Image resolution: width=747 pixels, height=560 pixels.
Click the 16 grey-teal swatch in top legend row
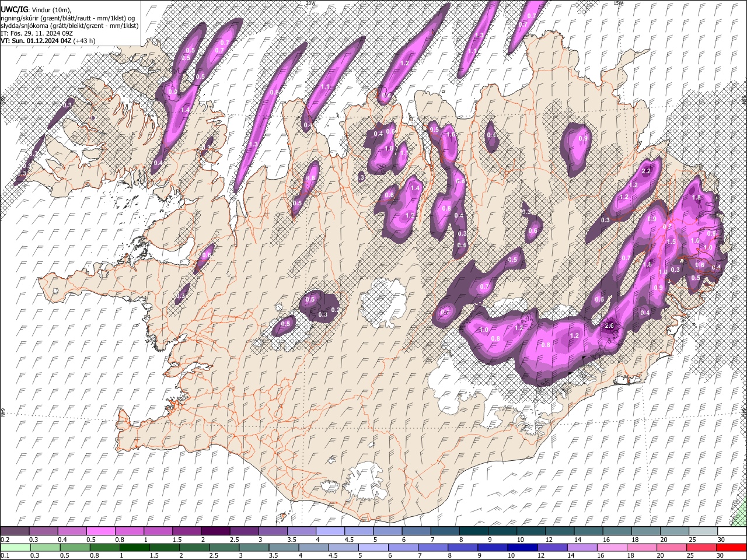pyautogui.click(x=617, y=531)
